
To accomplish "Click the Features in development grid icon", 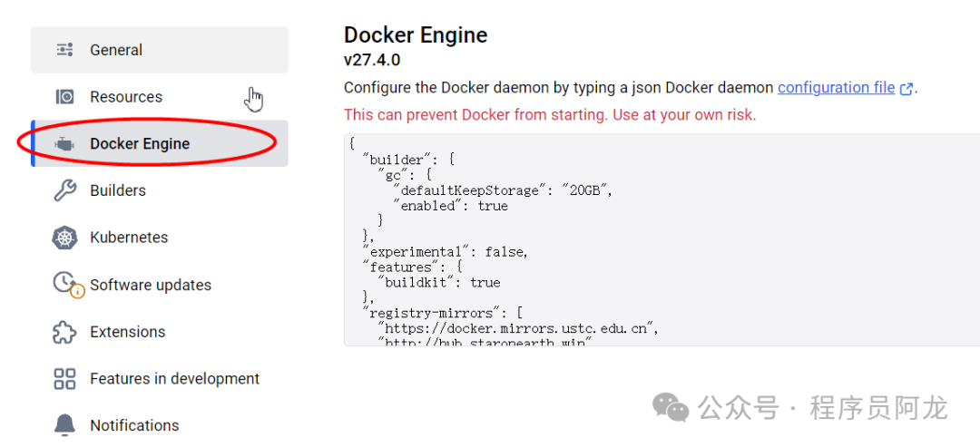I will 64,379.
